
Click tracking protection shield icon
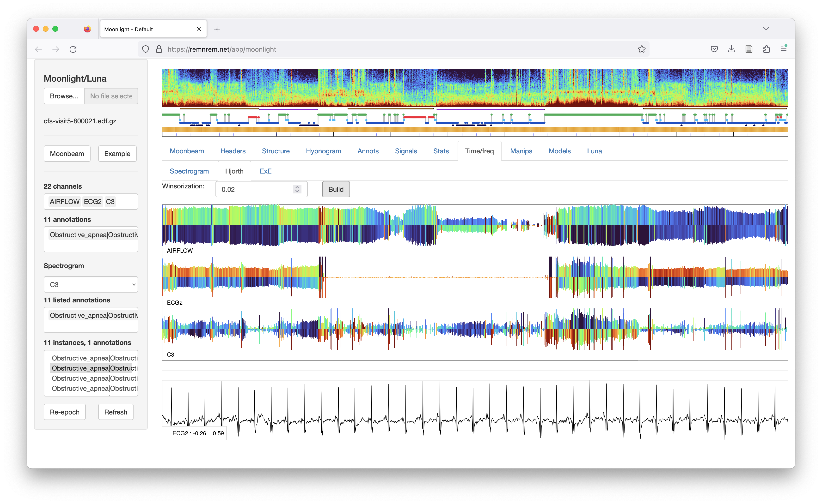tap(146, 49)
